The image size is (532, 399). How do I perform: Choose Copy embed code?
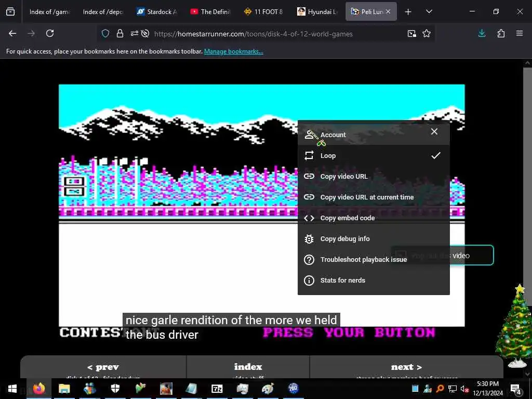pyautogui.click(x=374, y=218)
